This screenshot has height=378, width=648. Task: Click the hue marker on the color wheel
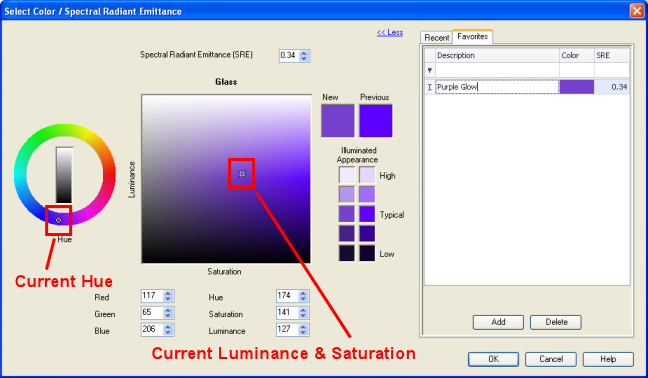point(58,220)
